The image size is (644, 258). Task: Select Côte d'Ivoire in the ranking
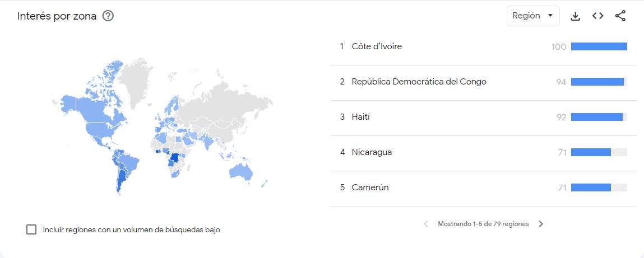377,46
